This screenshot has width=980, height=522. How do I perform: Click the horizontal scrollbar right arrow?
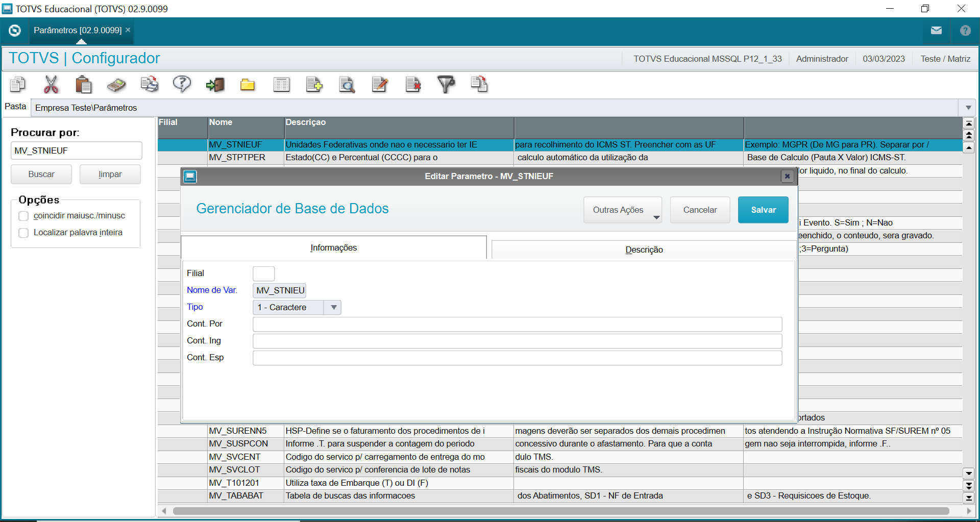pyautogui.click(x=969, y=511)
